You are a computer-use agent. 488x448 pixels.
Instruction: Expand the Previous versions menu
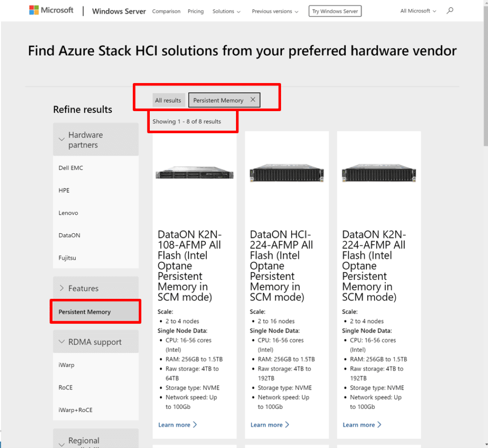(x=275, y=11)
